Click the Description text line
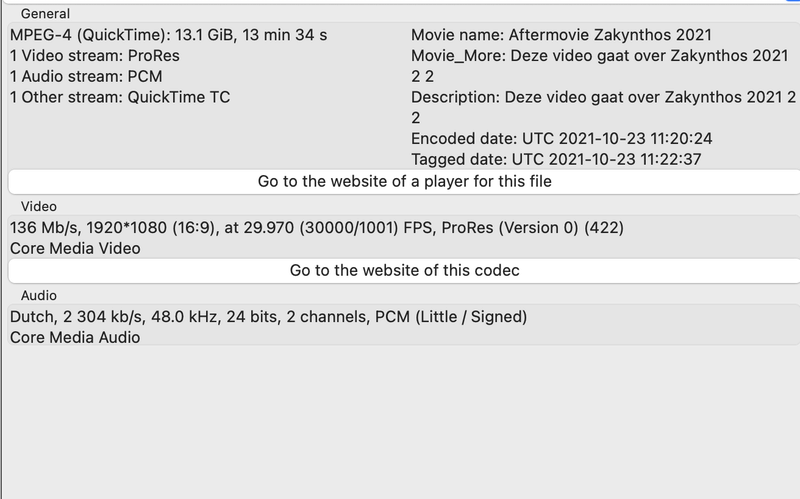Image resolution: width=800 pixels, height=499 pixels. pyautogui.click(x=603, y=97)
